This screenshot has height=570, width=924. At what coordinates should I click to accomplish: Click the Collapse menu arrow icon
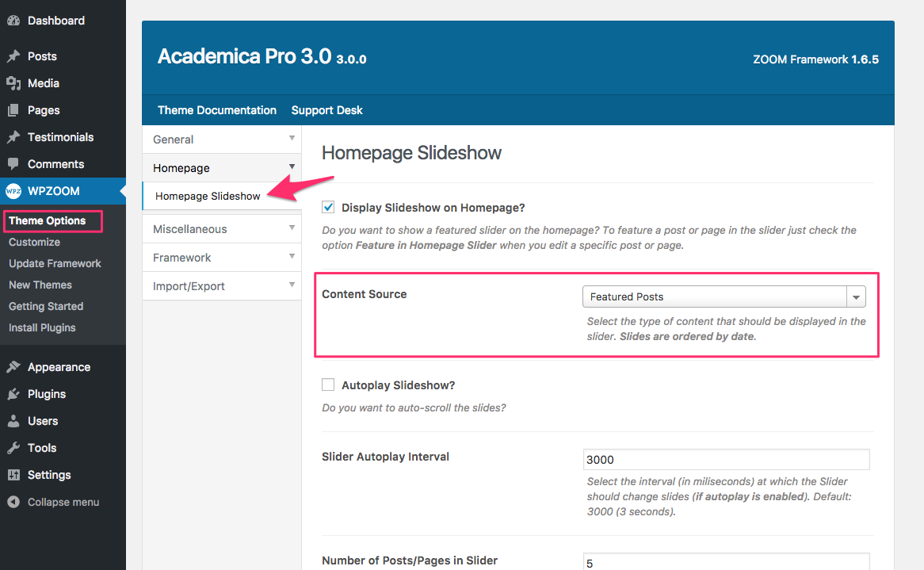click(x=13, y=502)
